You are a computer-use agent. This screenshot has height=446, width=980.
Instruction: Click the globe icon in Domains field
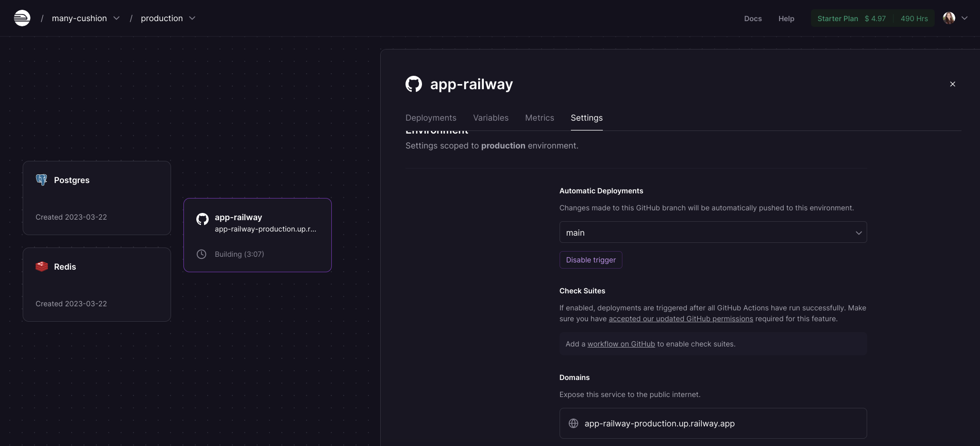tap(573, 423)
